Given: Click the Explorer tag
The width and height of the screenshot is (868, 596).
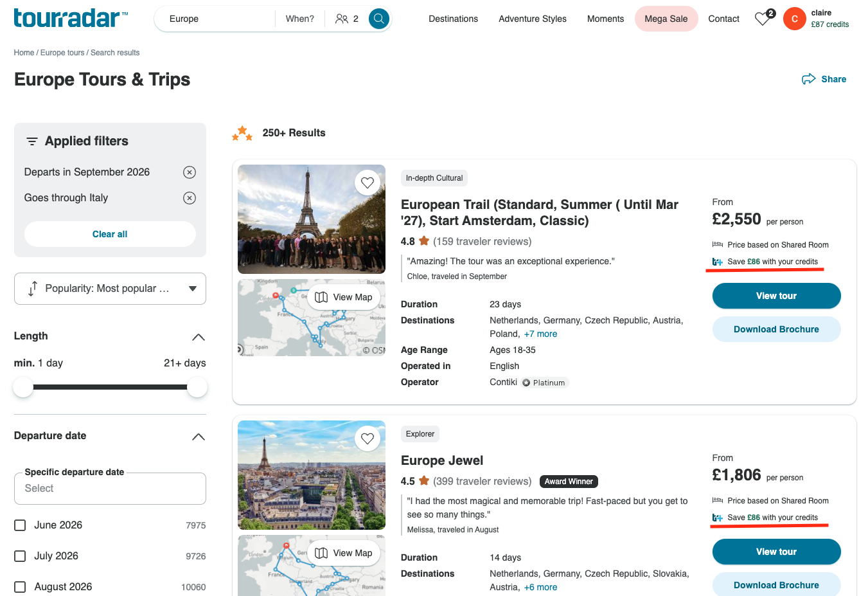Looking at the screenshot, I should (x=420, y=434).
